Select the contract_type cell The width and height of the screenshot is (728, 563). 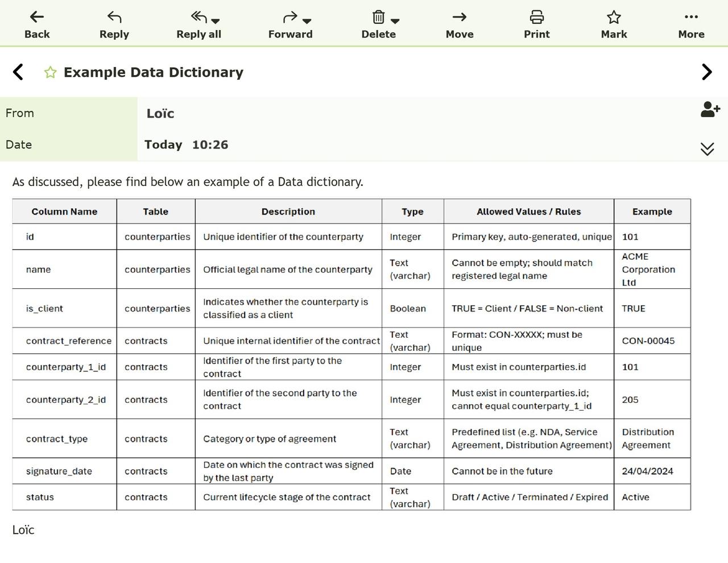tap(64, 438)
